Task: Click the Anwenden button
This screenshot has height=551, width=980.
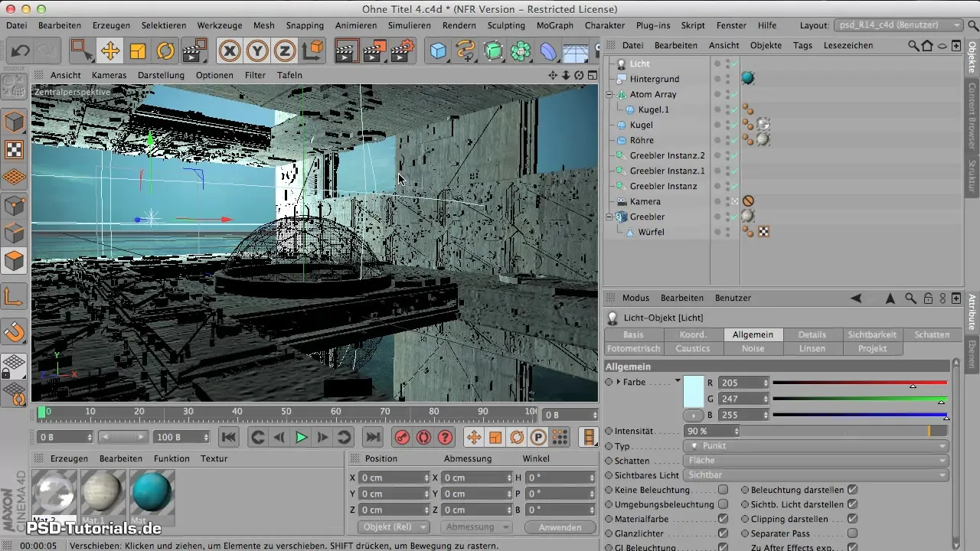Action: click(560, 527)
